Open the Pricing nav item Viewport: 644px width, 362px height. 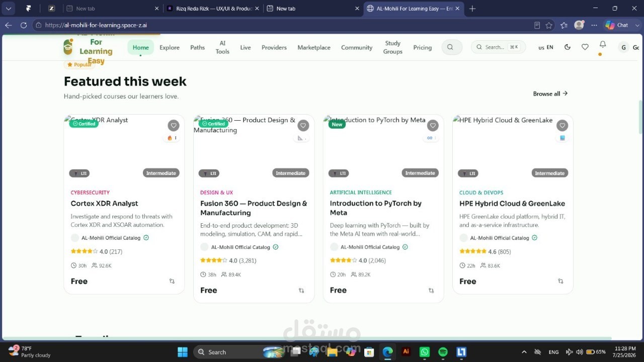click(423, 47)
